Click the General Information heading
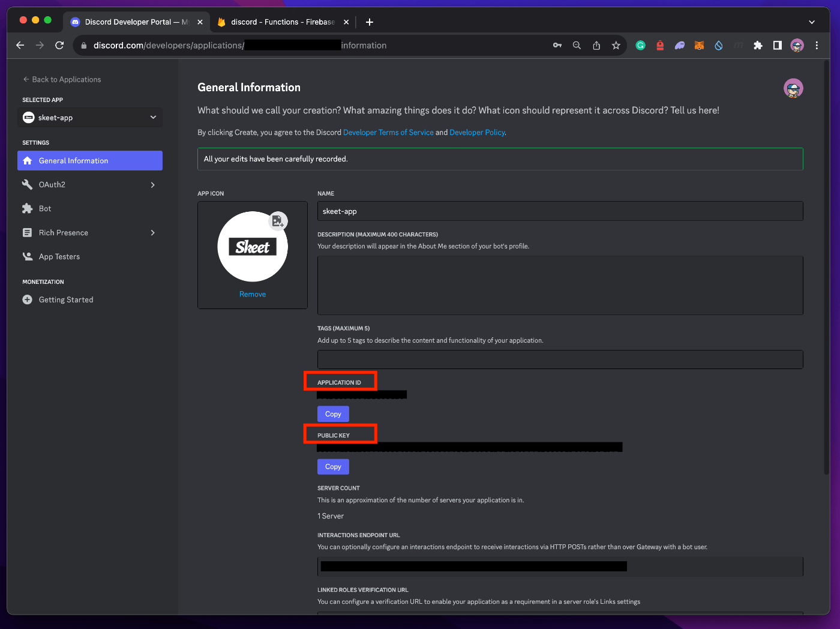The width and height of the screenshot is (840, 629). [249, 88]
